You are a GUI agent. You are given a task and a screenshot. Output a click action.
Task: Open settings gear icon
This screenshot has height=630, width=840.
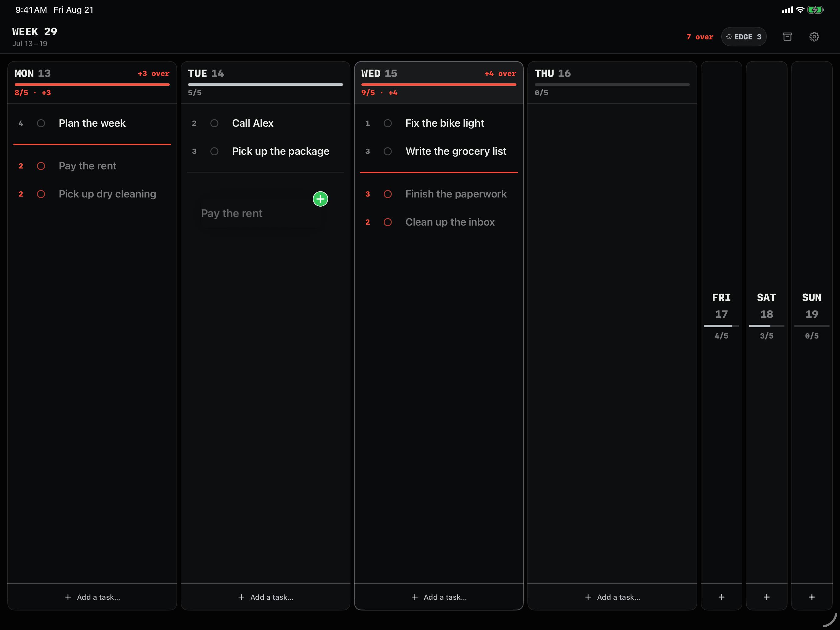[814, 37]
